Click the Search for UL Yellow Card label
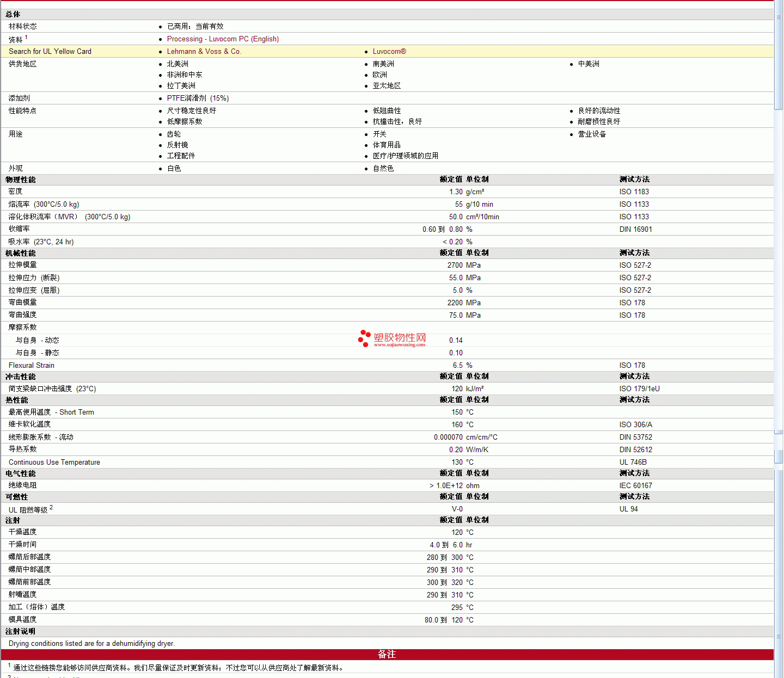 tap(50, 52)
